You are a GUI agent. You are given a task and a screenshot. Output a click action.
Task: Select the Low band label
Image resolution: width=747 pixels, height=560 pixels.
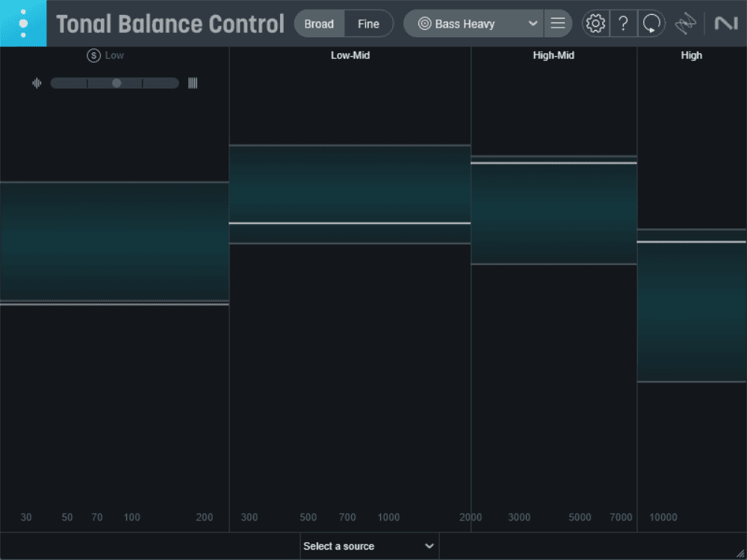[x=114, y=56]
